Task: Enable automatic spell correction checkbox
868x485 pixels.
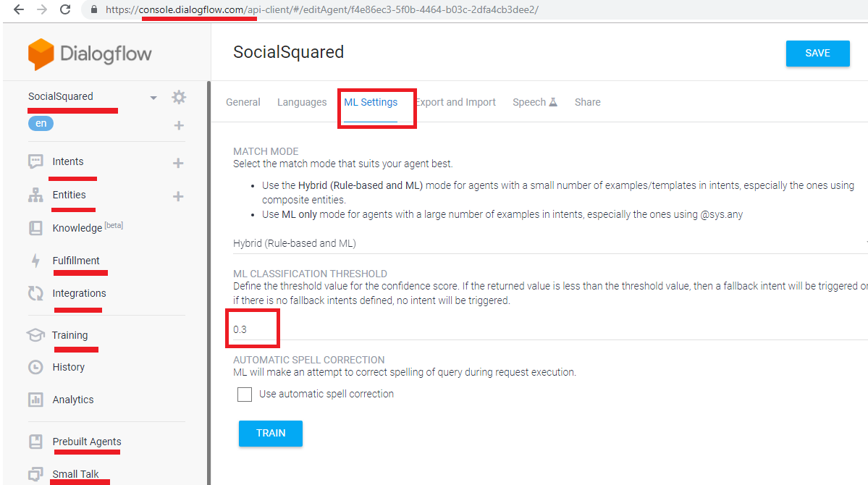Action: (x=245, y=394)
